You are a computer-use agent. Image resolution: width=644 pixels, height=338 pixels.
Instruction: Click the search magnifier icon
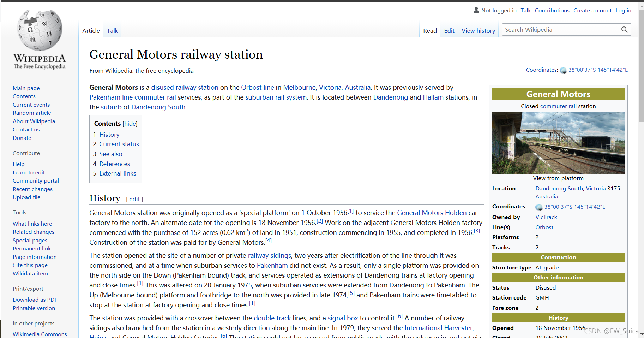[x=624, y=30]
